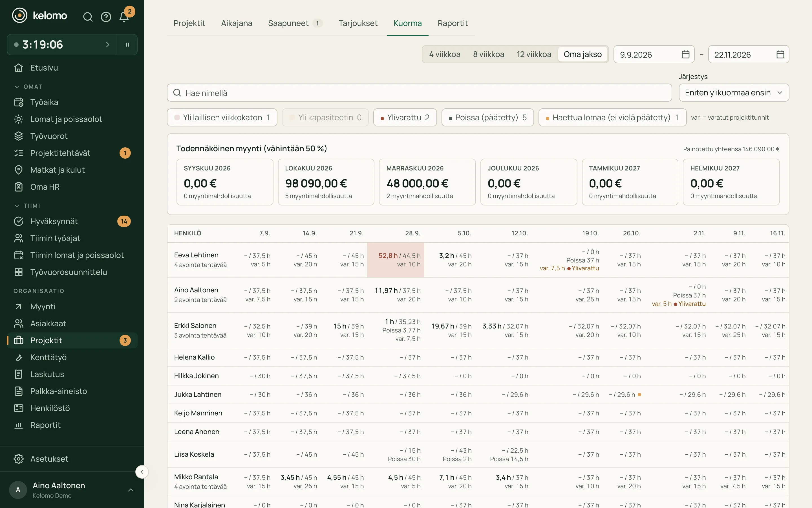812x508 pixels.
Task: Open the end date 22.11.2026 calendar
Action: click(780, 54)
